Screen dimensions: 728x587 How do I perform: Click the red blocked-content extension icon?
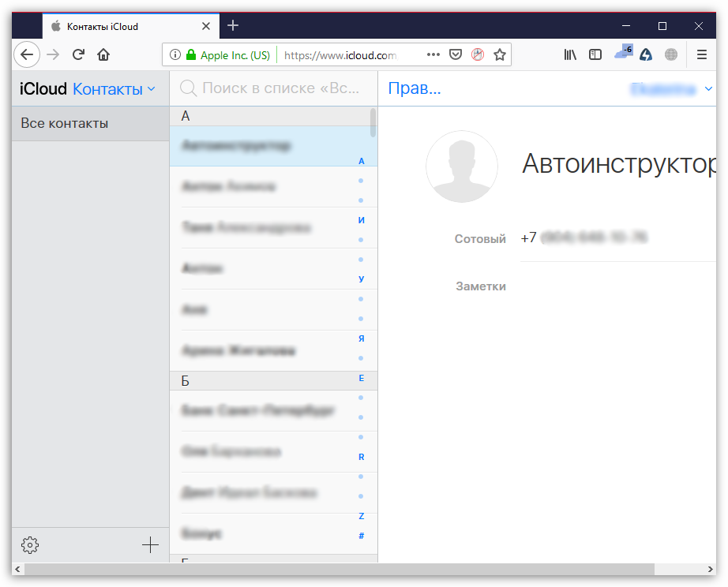[477, 54]
